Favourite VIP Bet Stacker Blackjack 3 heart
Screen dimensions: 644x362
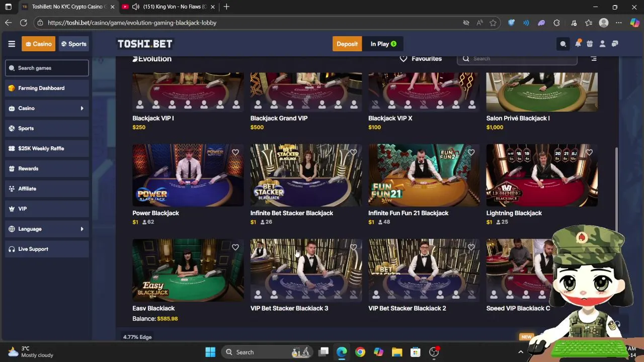[x=353, y=247]
